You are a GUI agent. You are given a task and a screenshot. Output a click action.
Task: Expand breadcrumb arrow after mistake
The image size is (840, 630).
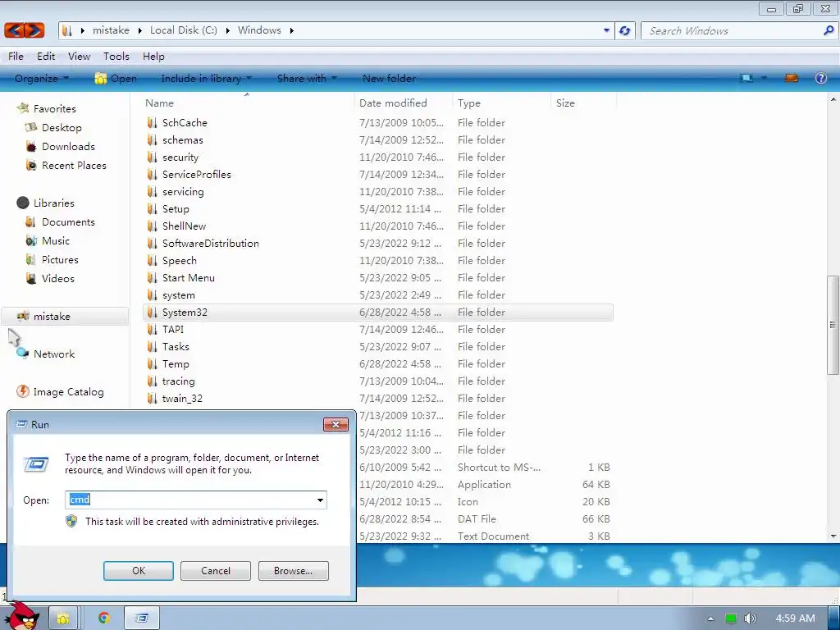coord(139,30)
